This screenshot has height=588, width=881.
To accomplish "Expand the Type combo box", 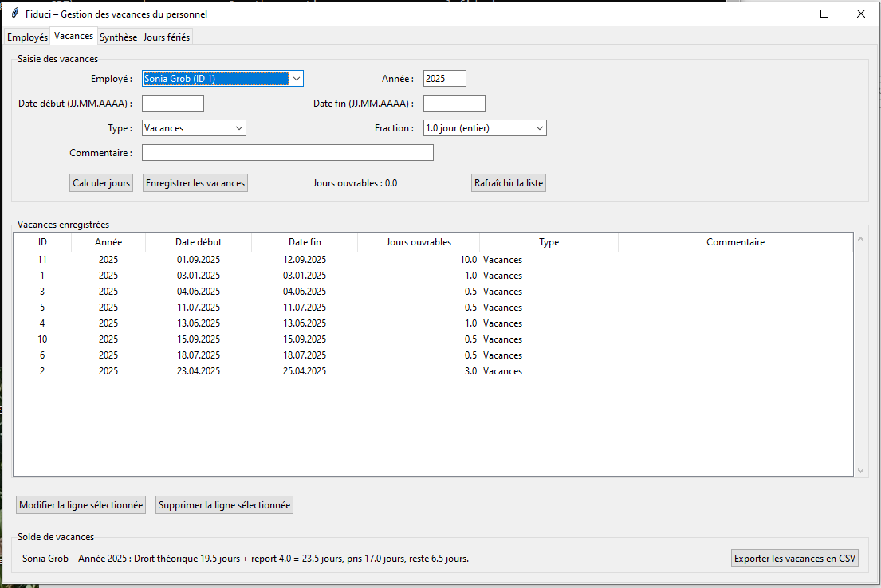I will click(238, 128).
